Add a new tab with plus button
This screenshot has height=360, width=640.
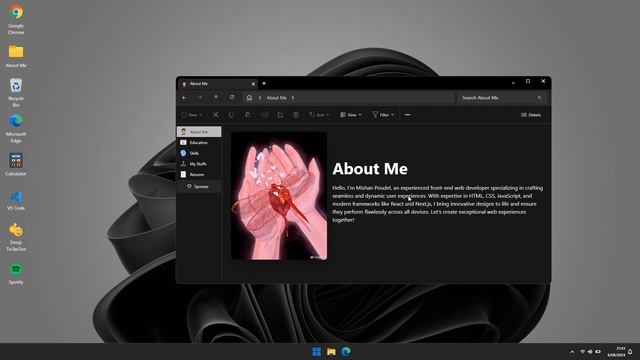264,84
